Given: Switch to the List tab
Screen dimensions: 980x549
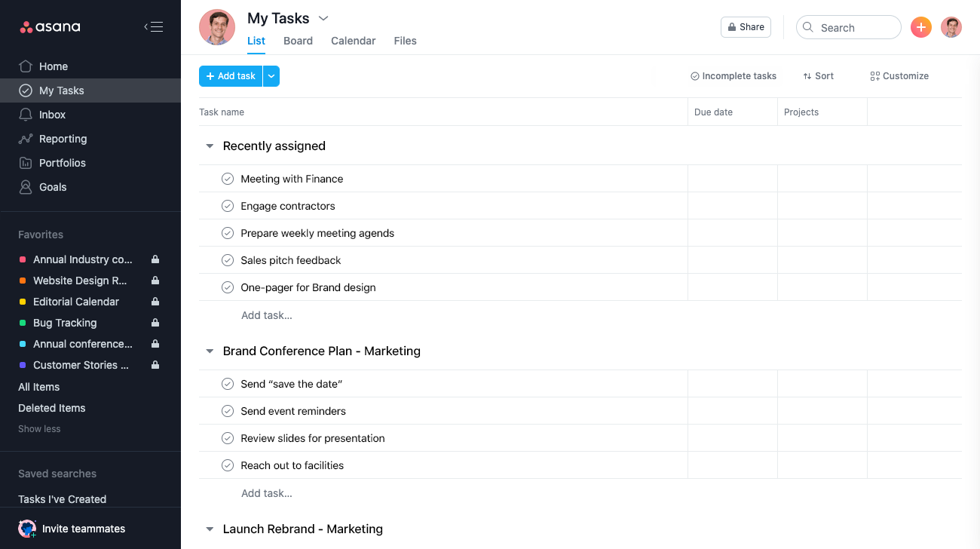Looking at the screenshot, I should click(256, 41).
